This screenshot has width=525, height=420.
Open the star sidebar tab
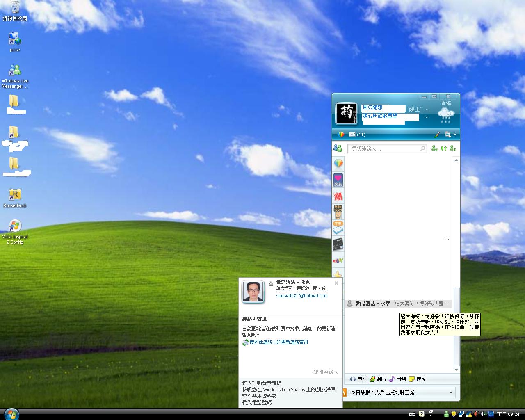337,274
